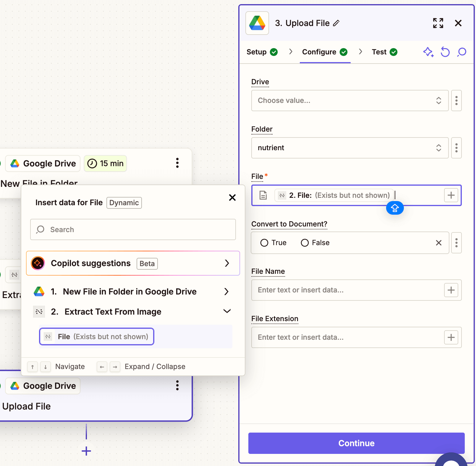Click the Search field in Insert data popup

[x=133, y=229]
